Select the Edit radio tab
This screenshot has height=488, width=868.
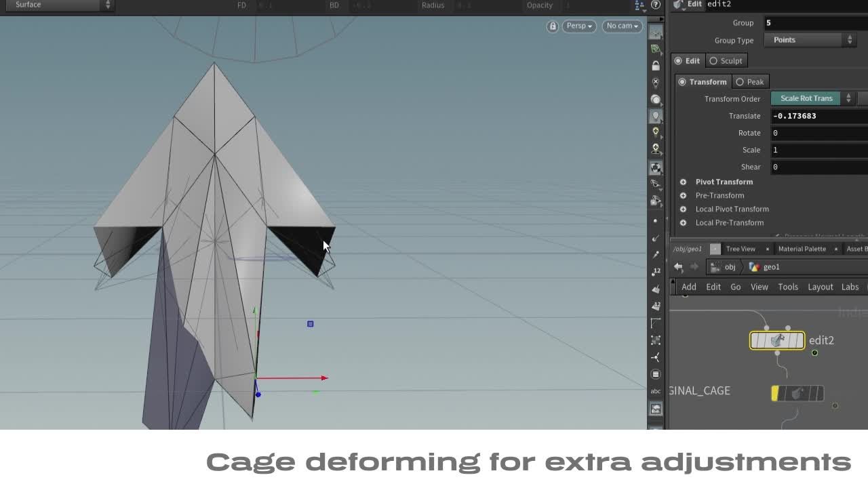pyautogui.click(x=688, y=60)
